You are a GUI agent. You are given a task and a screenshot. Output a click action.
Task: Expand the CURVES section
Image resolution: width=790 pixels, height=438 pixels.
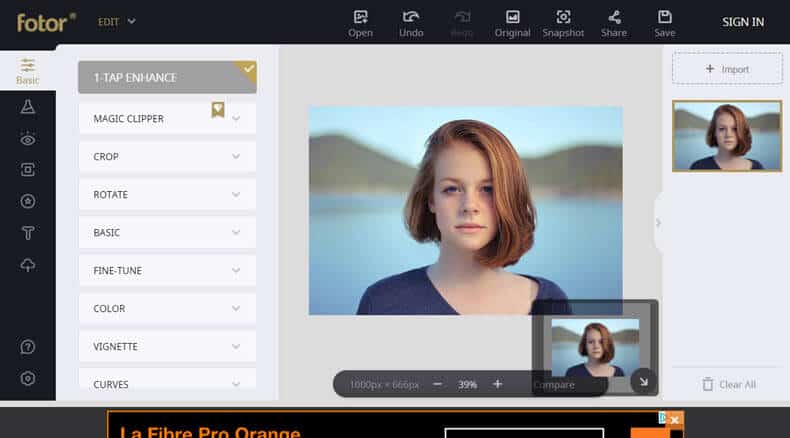pyautogui.click(x=167, y=381)
